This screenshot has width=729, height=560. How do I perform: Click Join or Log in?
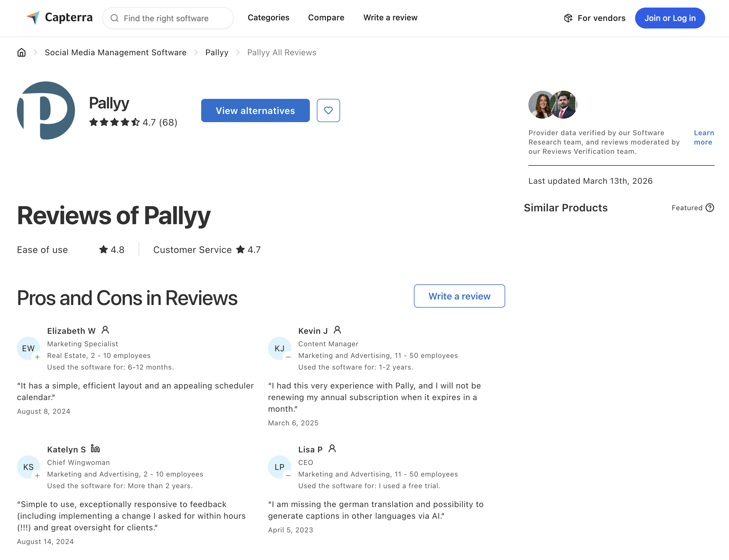click(x=670, y=18)
